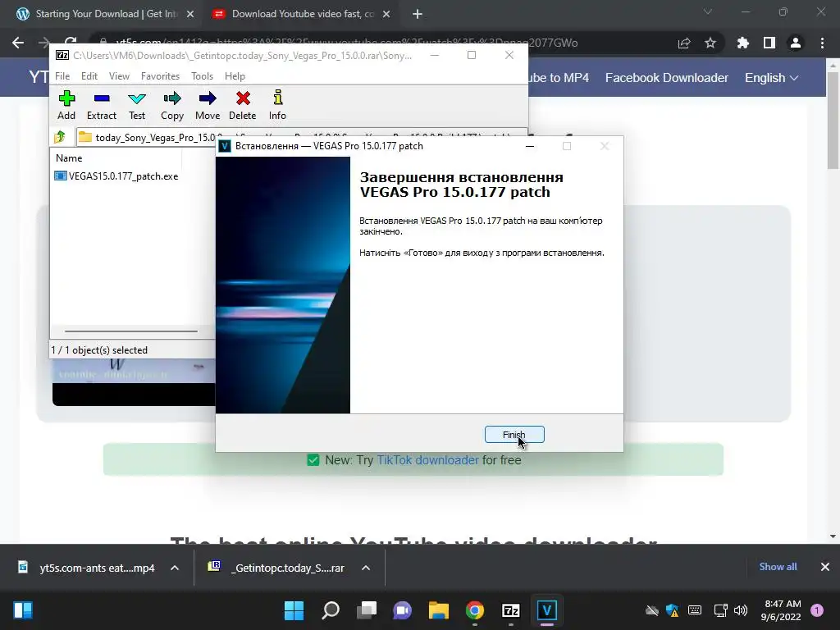Go up one folder in 7-Zip
Viewport: 840px width, 630px height.
click(x=60, y=137)
